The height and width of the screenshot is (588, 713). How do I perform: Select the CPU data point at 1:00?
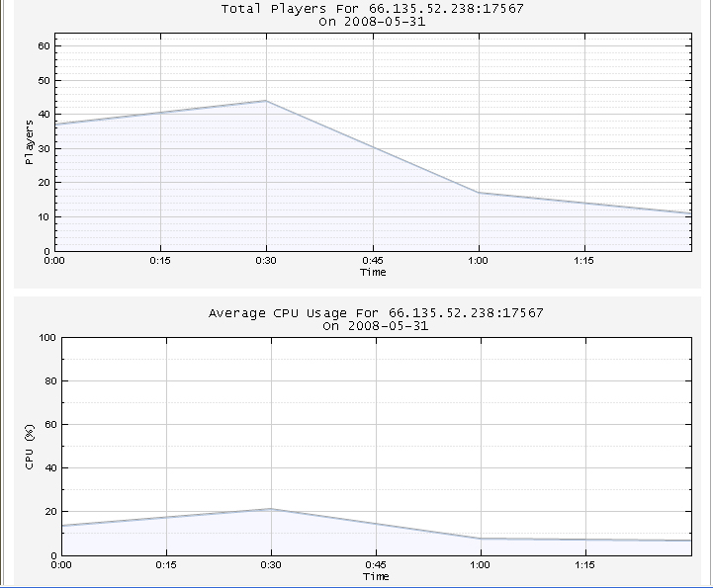[x=481, y=539]
